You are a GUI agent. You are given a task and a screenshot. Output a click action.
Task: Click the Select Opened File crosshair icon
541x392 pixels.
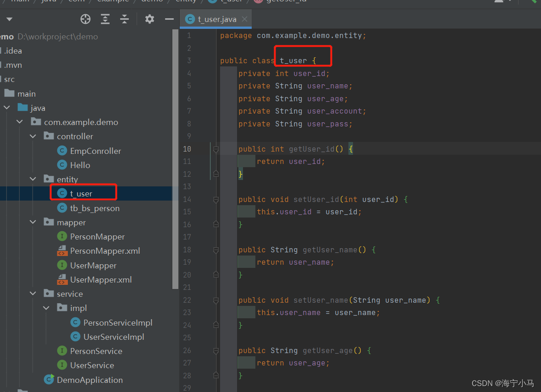(85, 19)
